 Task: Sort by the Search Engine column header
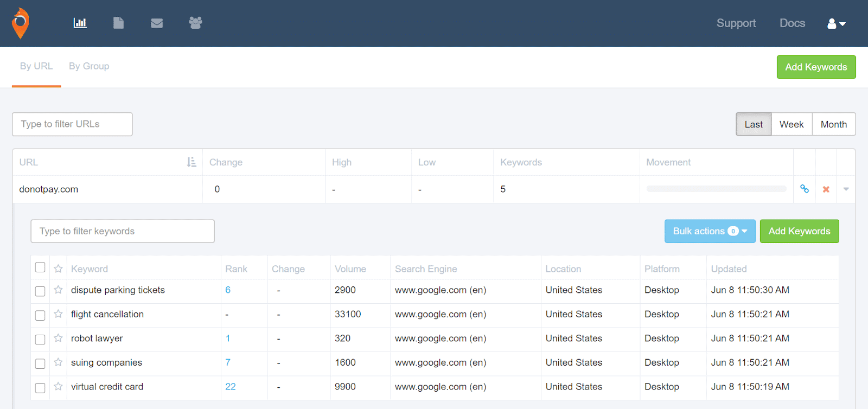(x=426, y=269)
